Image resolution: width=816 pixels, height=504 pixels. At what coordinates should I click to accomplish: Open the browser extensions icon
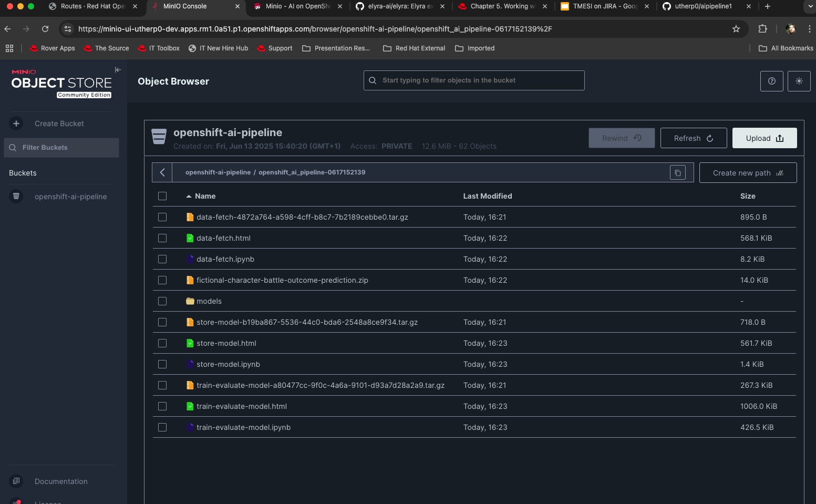point(762,29)
